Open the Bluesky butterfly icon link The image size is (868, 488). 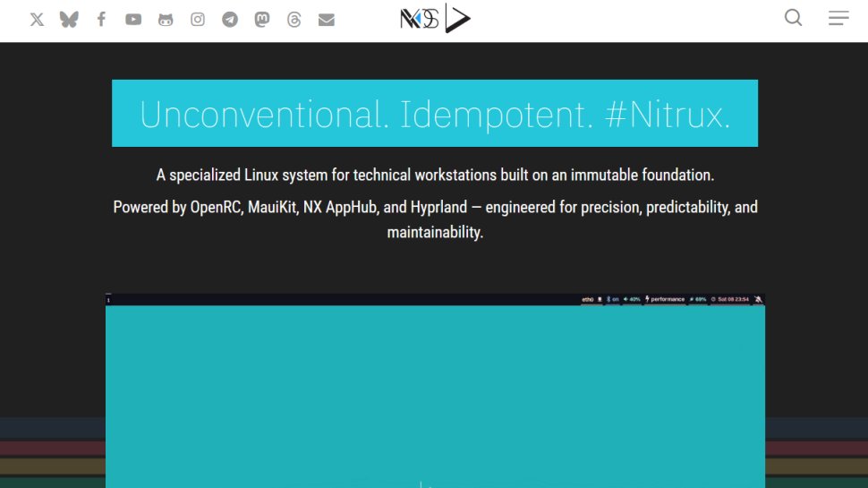69,20
